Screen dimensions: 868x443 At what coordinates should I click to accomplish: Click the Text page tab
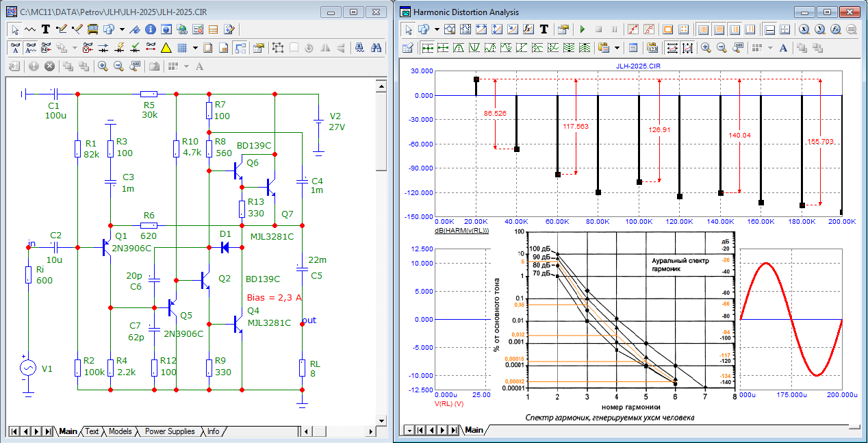(x=92, y=431)
